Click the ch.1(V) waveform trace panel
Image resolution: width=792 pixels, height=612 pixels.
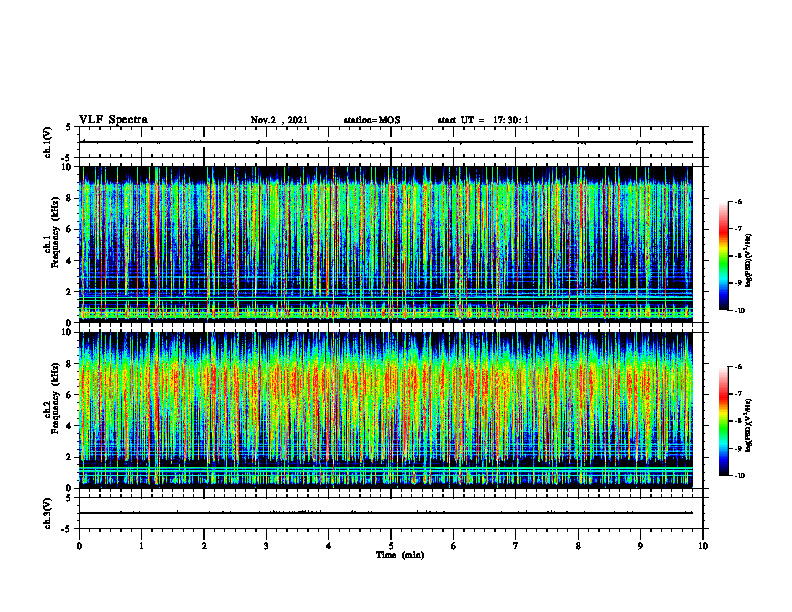click(391, 142)
